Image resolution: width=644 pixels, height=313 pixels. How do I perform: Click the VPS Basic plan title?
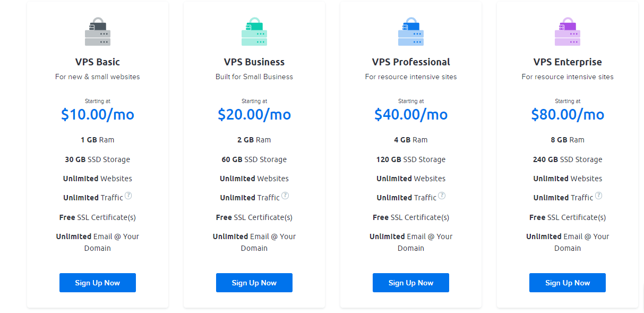98,62
